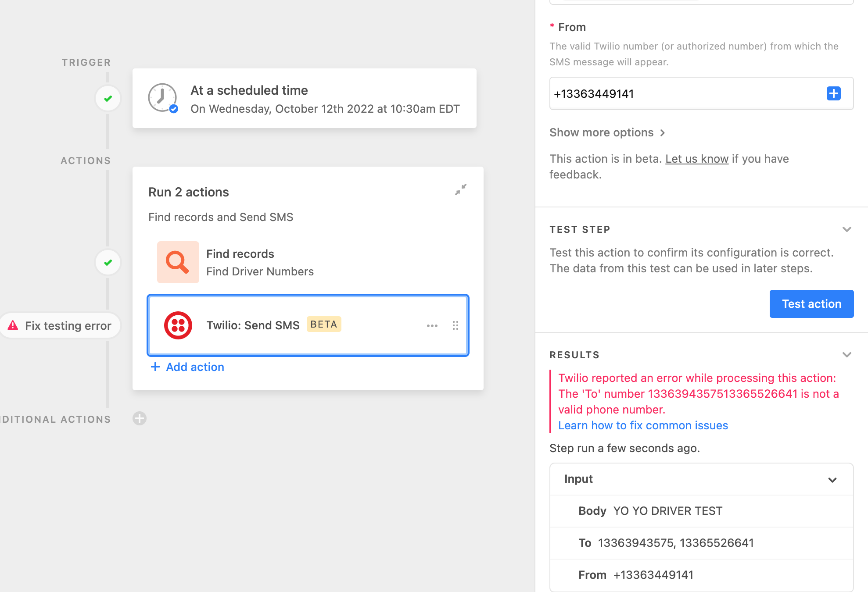
Task: Open the At a scheduled time trigger
Action: click(x=305, y=98)
